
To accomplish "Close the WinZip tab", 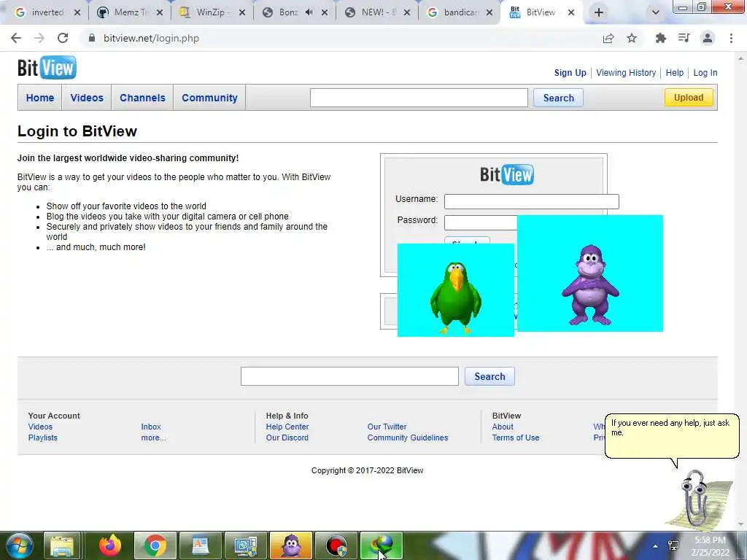I will pos(242,13).
